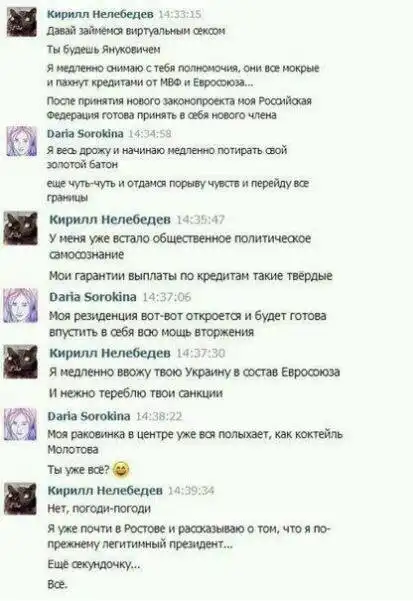The image size is (413, 601).
Task: Open Daria Sorokina name at 14:38:22
Action: coord(89,416)
